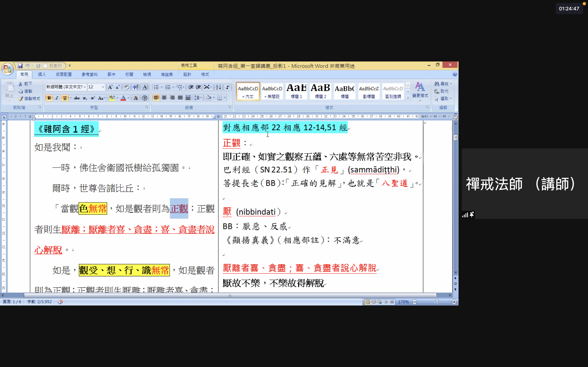Click the Grow Font icon
The height and width of the screenshot is (367, 588).
(x=110, y=87)
